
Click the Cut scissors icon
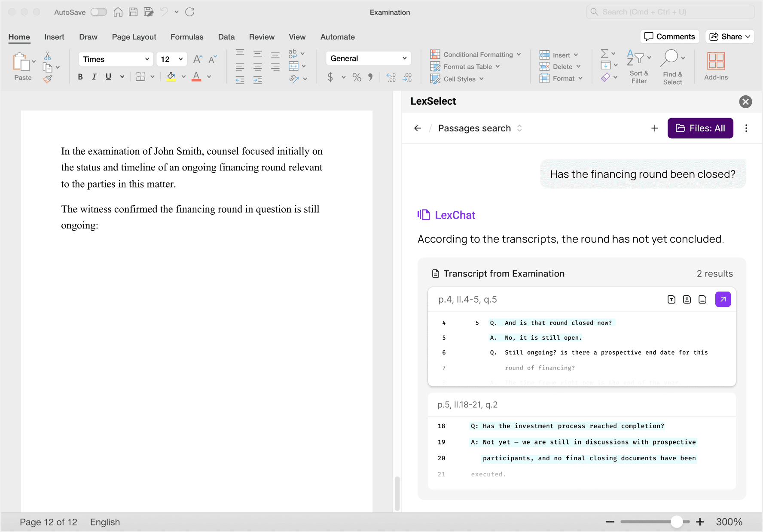[x=48, y=56]
